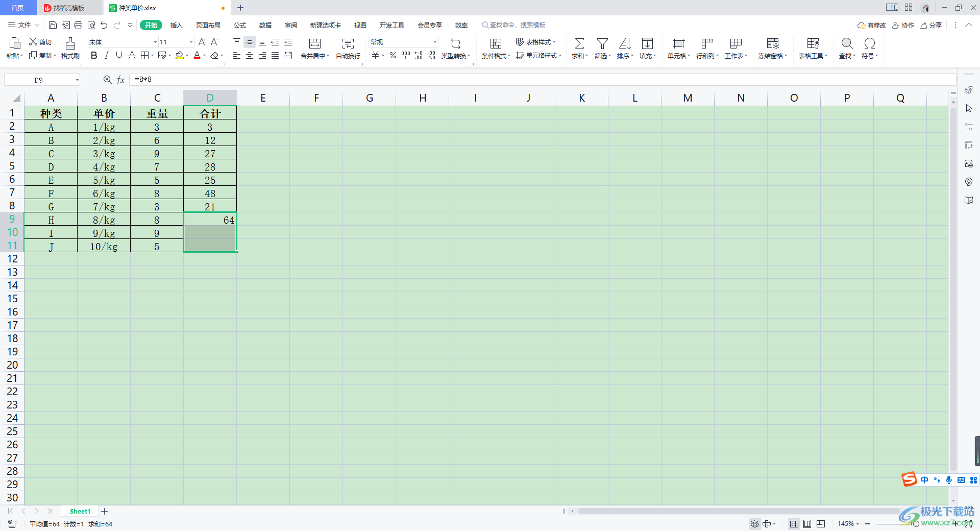Click the Collaborate (协作) button
This screenshot has width=980, height=531.
pos(903,25)
